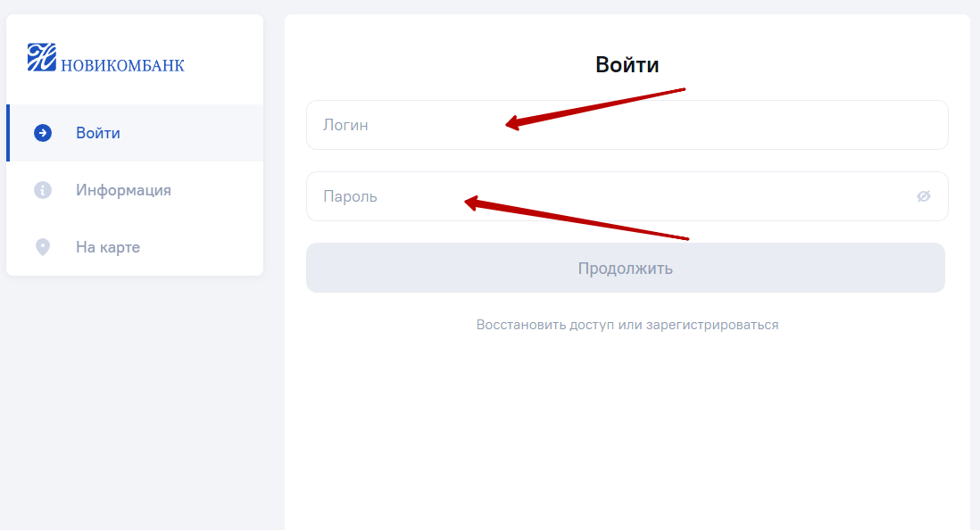Click Восстановить доступ или зарегистрироваться link
Image resolution: width=980 pixels, height=530 pixels.
click(627, 325)
